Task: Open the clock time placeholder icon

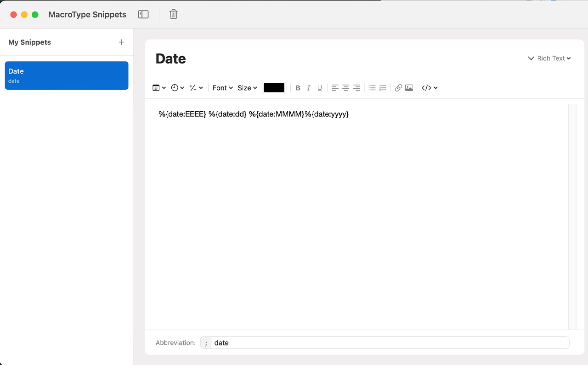Action: [175, 87]
